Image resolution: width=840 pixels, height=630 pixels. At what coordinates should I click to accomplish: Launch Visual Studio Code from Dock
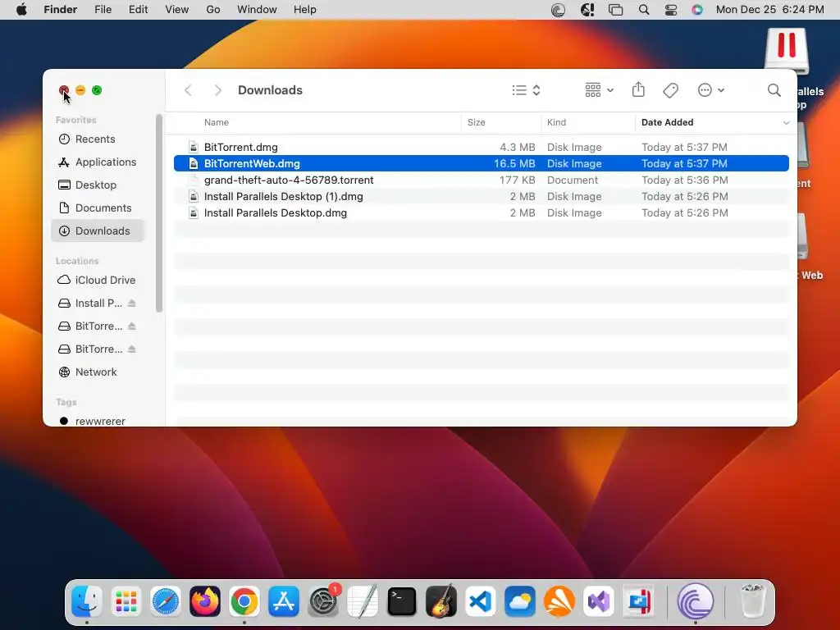(481, 601)
